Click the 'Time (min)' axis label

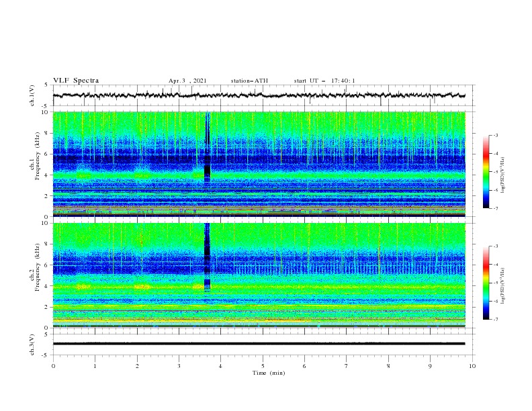(x=269, y=373)
